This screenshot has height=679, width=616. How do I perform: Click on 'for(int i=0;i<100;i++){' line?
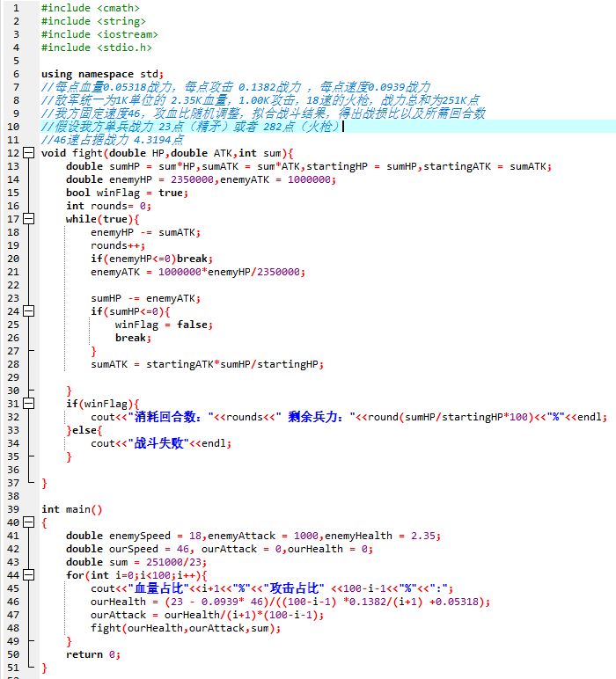(136, 575)
